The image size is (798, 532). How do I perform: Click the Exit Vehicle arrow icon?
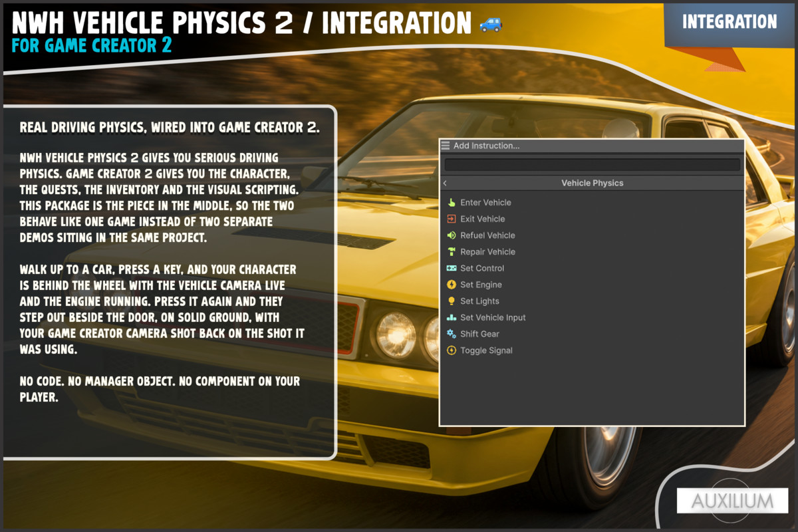(x=452, y=219)
